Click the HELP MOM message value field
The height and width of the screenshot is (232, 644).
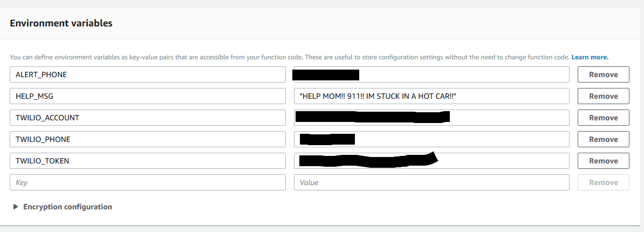tap(431, 96)
